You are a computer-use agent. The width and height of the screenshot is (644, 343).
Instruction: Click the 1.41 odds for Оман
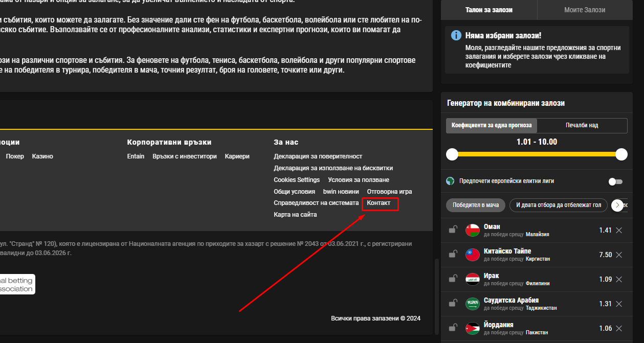606,231
